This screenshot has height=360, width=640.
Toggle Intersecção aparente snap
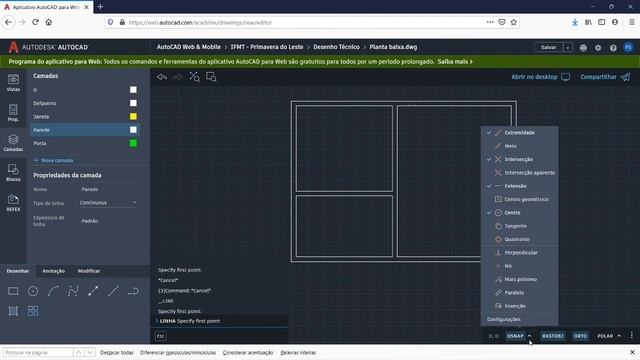[519, 173]
